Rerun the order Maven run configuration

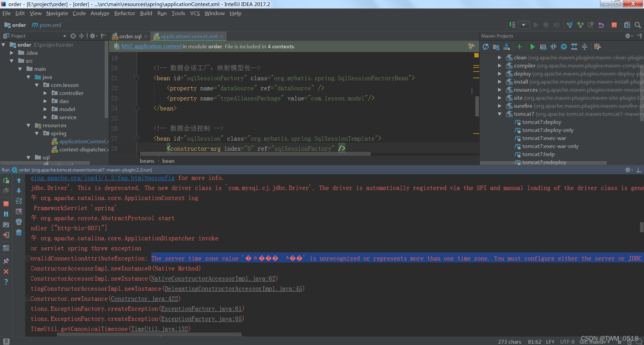point(6,181)
